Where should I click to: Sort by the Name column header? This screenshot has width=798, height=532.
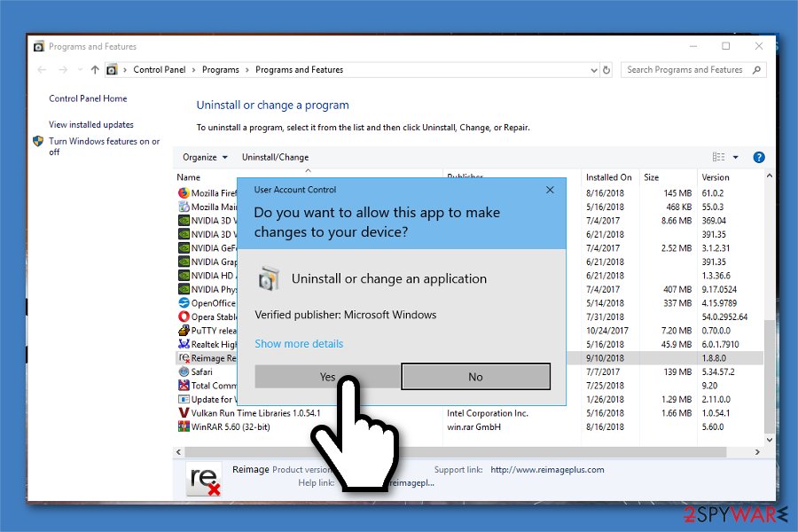click(188, 177)
